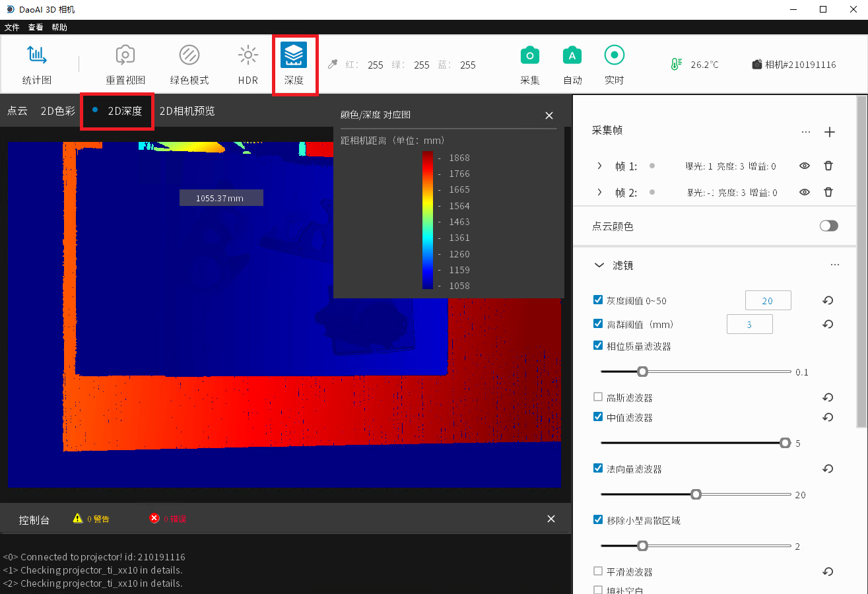This screenshot has width=868, height=594.
Task: Toggle the HDR mode icon
Action: pos(248,55)
